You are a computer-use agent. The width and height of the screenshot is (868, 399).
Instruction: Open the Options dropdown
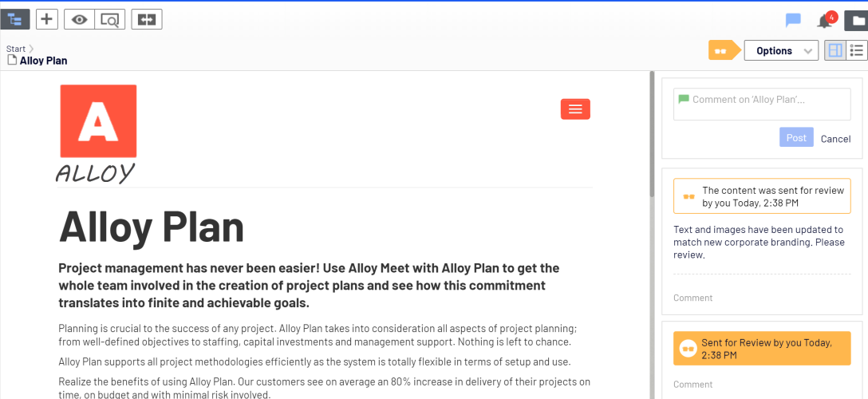tap(781, 50)
